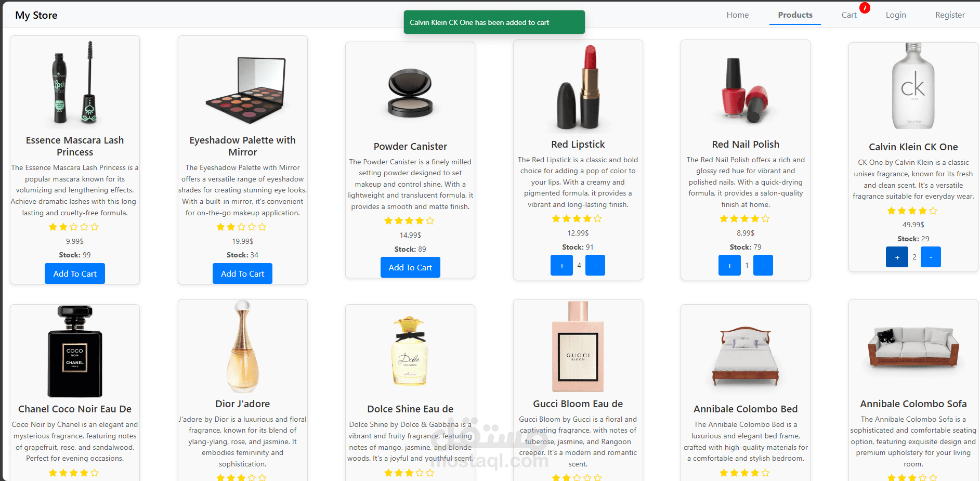Decrease Red Nail Polish quantity with minus

click(763, 265)
